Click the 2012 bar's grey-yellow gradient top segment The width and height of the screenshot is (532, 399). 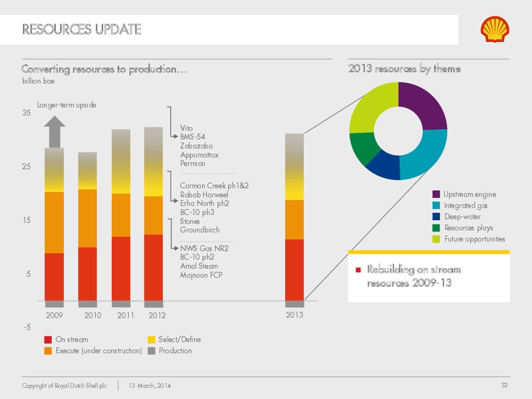(x=154, y=162)
